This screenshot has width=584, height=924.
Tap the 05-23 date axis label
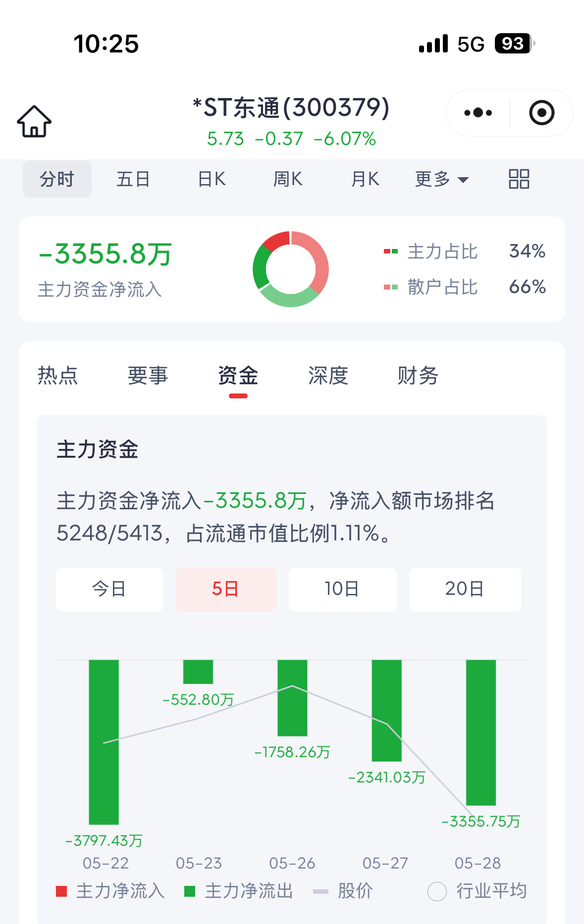click(x=199, y=864)
